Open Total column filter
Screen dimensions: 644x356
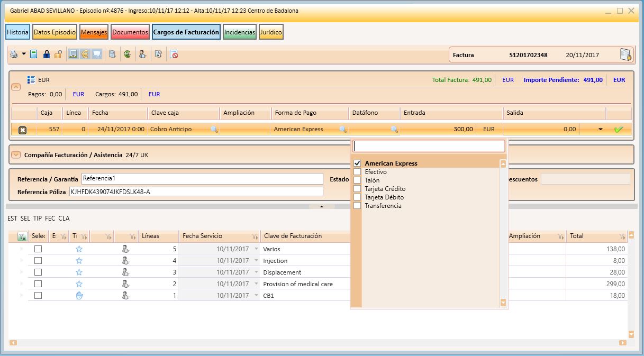(622, 236)
